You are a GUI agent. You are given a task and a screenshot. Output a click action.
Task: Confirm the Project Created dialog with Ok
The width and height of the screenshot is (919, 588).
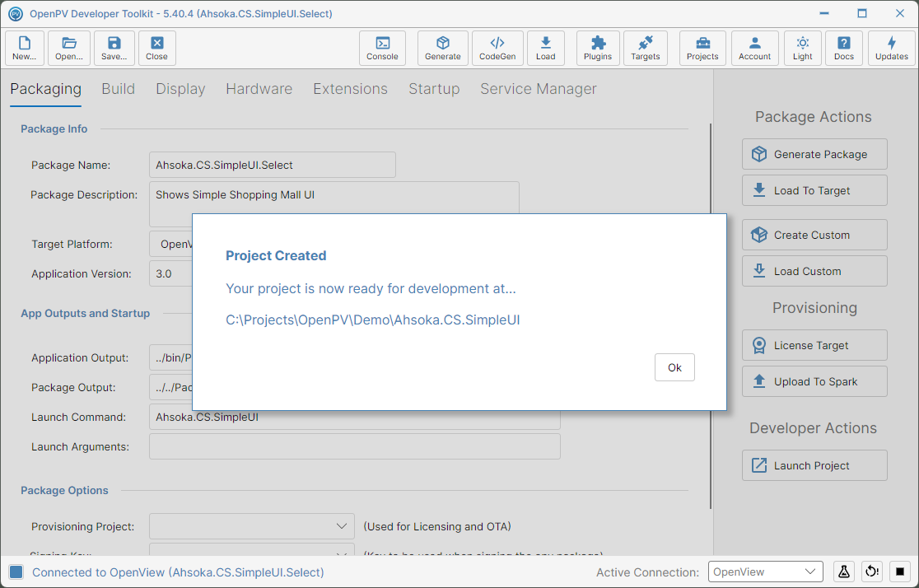coord(674,367)
